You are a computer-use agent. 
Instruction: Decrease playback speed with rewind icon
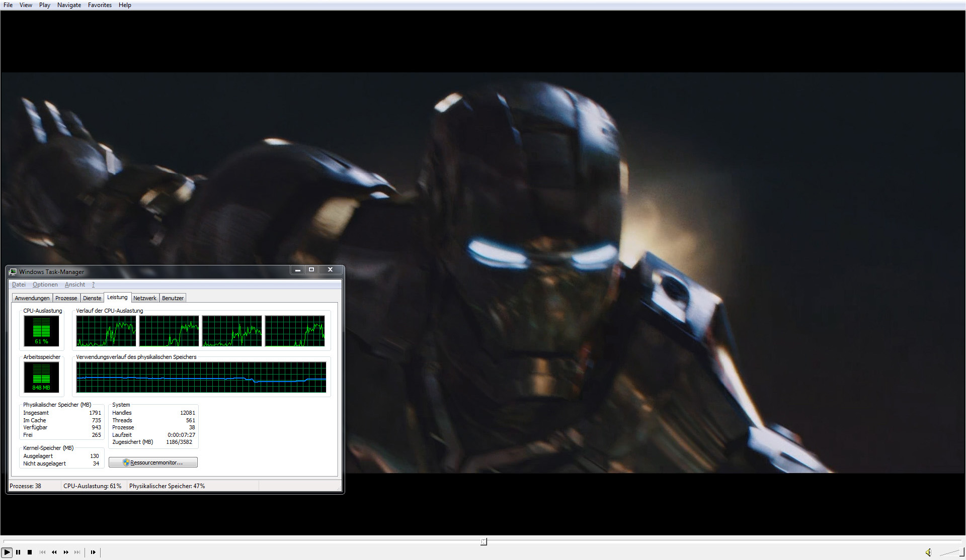pyautogui.click(x=54, y=552)
